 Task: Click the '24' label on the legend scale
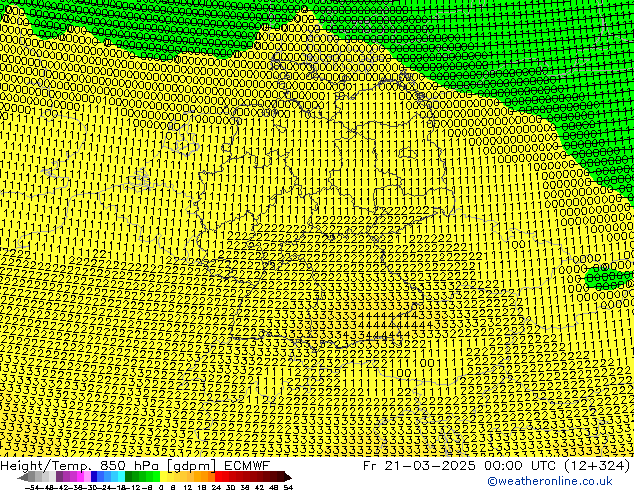tap(216, 487)
